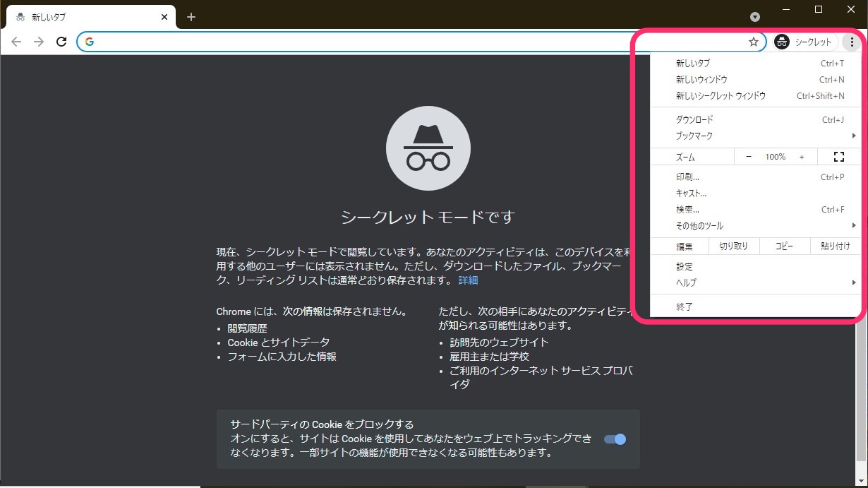Click 貼り付け in the 編集 row
Viewport: 868px width, 488px height.
tap(835, 246)
